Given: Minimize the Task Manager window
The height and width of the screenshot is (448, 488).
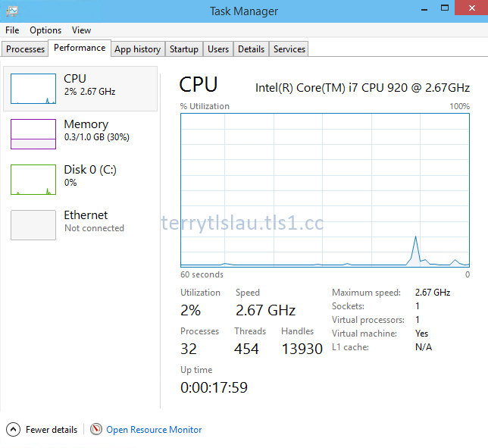Looking at the screenshot, I should click(x=424, y=8).
